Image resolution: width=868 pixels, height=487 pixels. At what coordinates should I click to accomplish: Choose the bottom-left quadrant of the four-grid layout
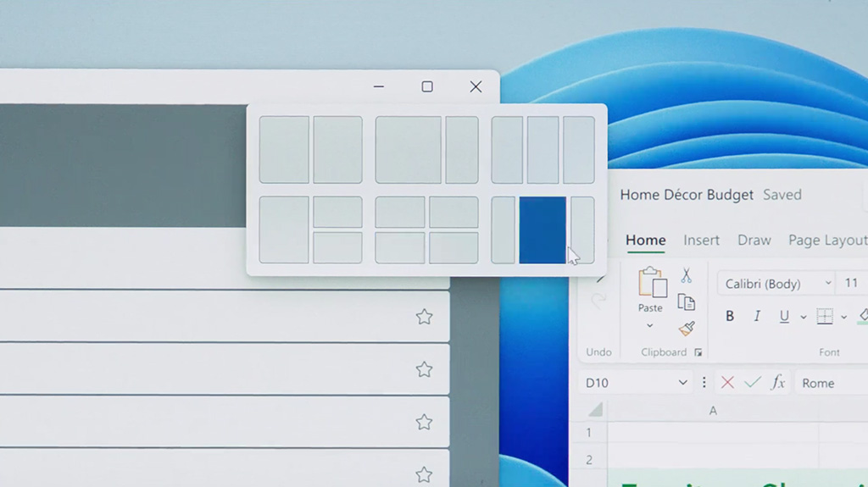coord(400,248)
